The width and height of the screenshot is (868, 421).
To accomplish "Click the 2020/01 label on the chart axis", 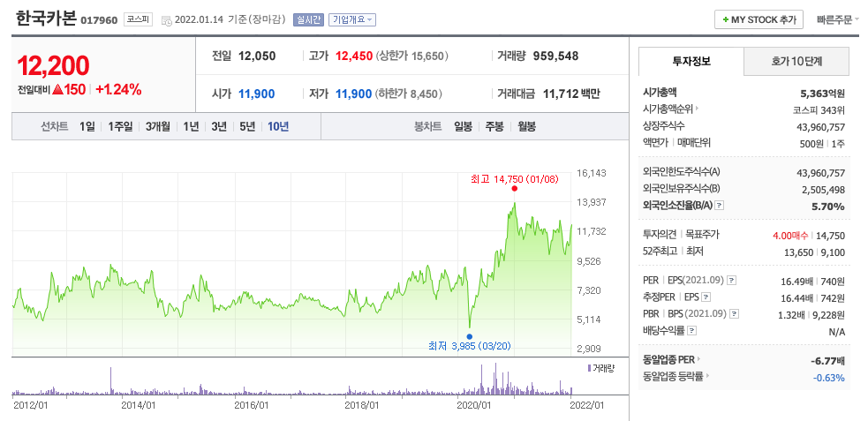I will coord(474,405).
